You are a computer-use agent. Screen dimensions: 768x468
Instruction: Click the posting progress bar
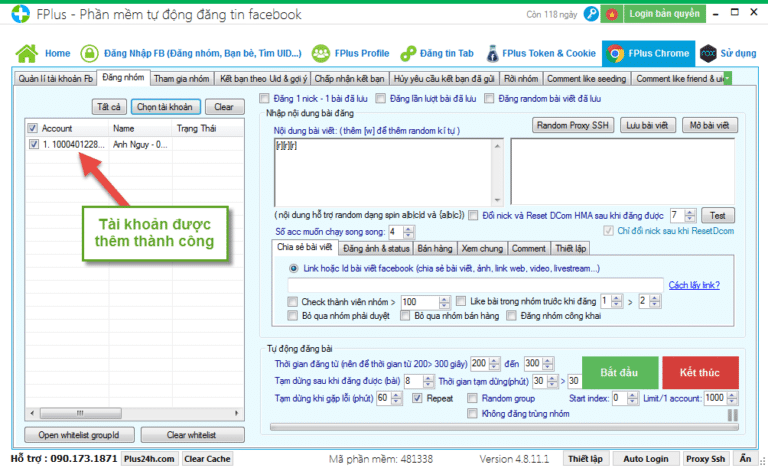tap(504, 427)
